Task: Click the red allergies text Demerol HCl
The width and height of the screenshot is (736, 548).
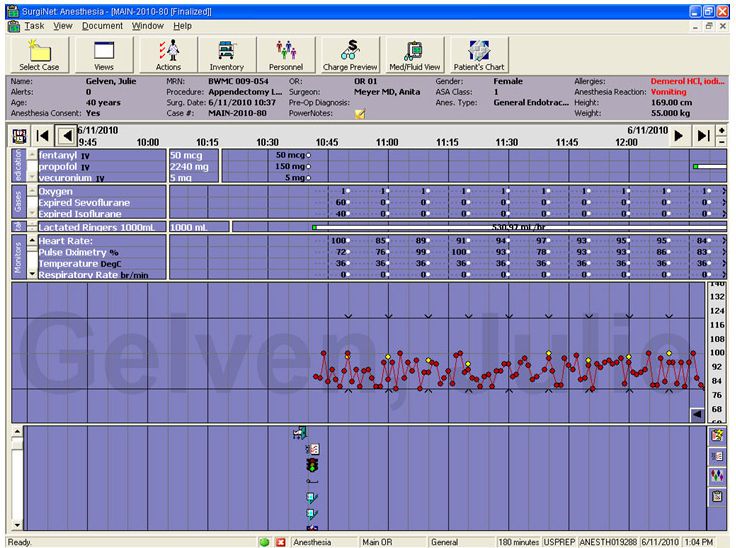Action: [688, 81]
